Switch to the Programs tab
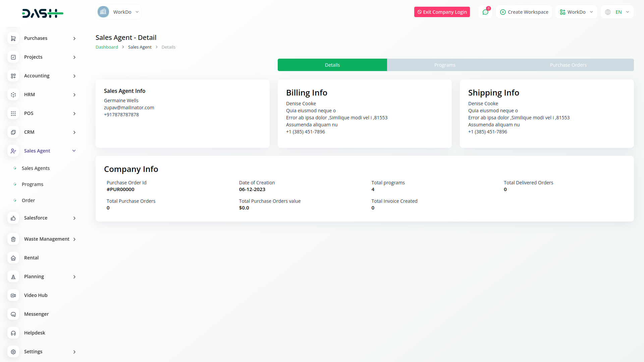Viewport: 644px width, 362px height. (x=445, y=65)
